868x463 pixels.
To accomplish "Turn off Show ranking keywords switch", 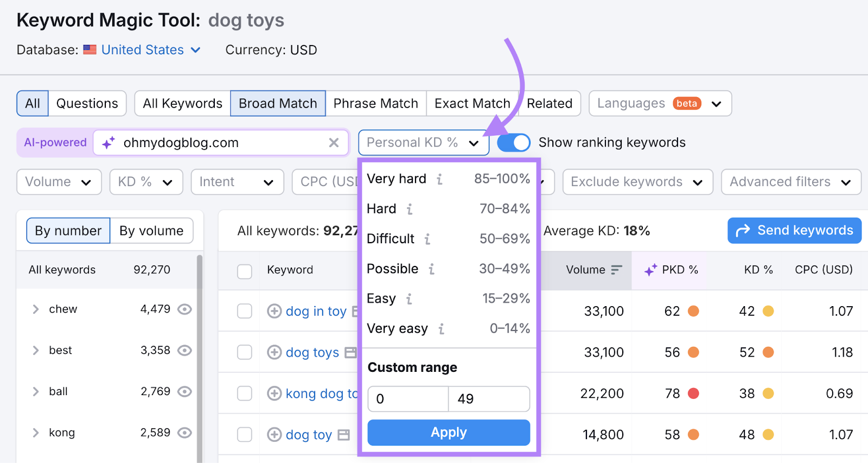I will (x=513, y=143).
